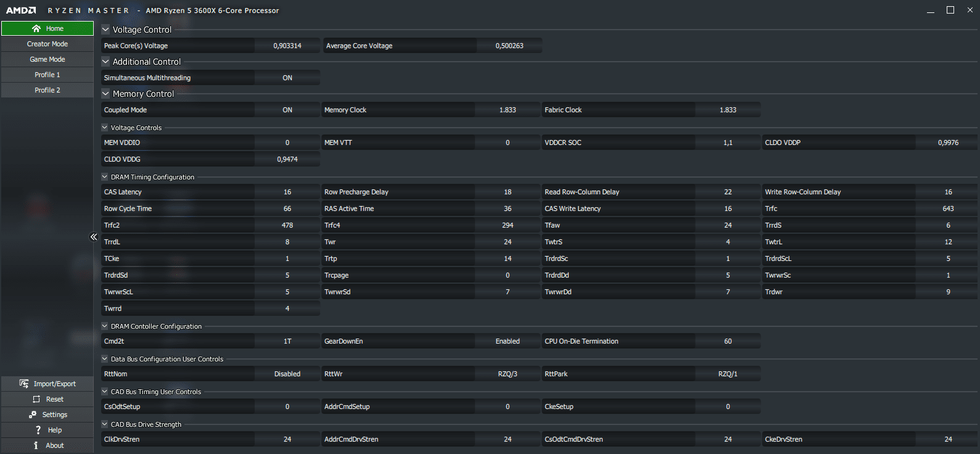Click the Trfc4 value 294
980x454 pixels.
508,225
